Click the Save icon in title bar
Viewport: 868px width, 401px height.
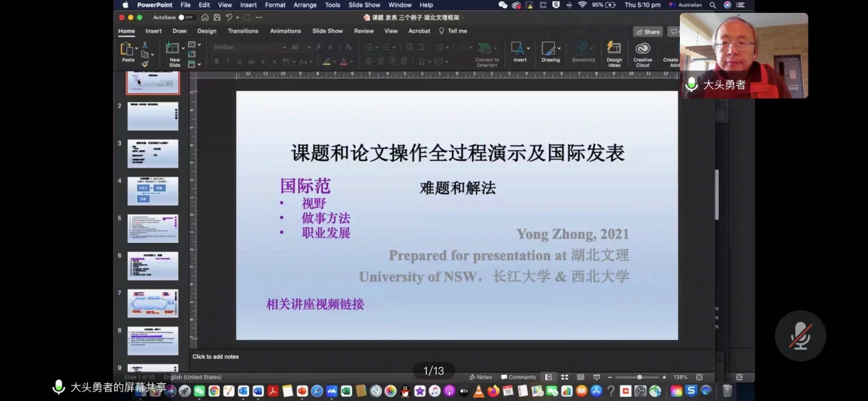(216, 17)
